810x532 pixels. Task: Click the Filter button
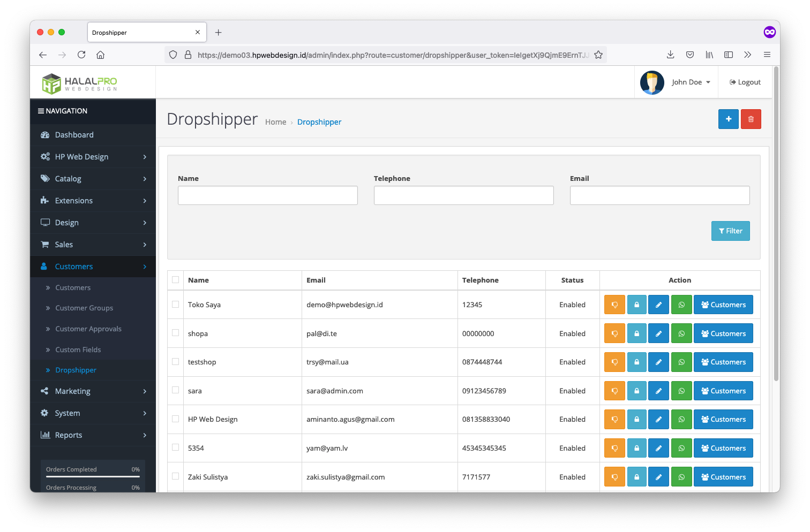731,231
